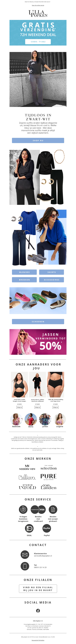Image resolution: width=76 pixels, height=644 pixels.
Task: Open the ACCESSOIRES category
Action: (51, 280)
